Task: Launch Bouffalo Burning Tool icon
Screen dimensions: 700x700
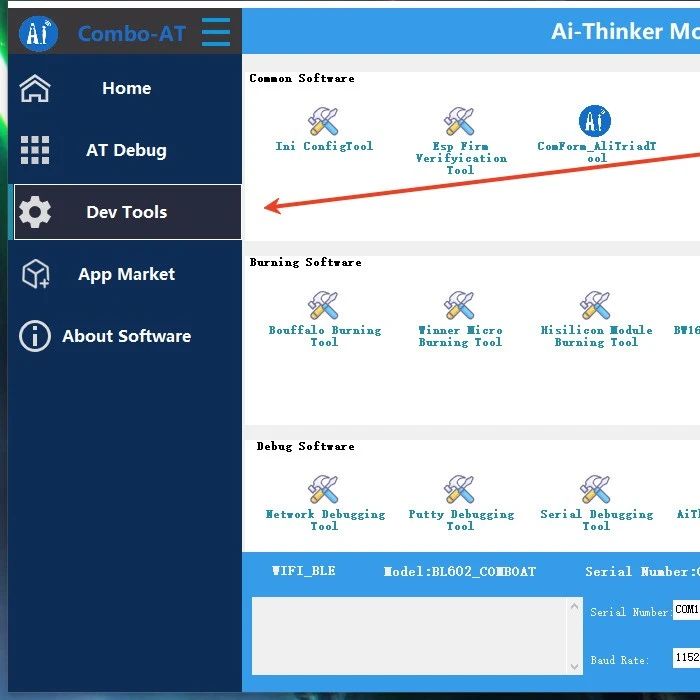Action: coord(323,305)
